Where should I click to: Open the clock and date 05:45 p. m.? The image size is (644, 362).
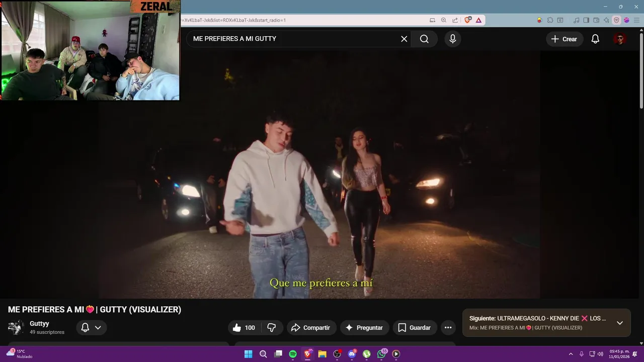pyautogui.click(x=619, y=354)
